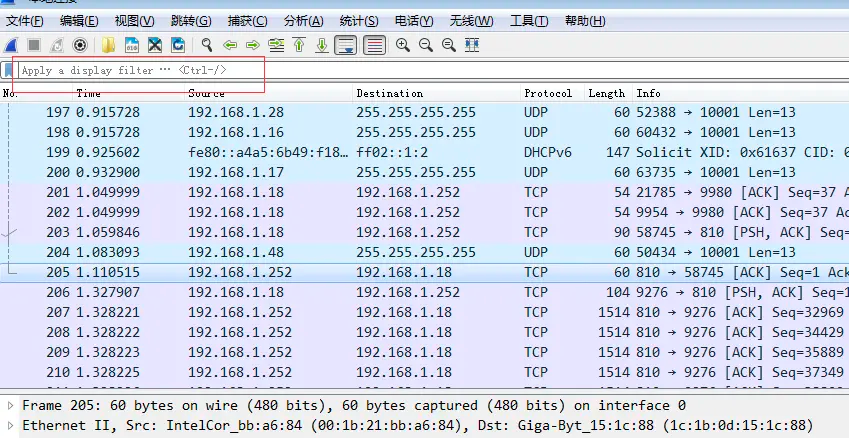Open the 统计(S) menu

coord(351,21)
